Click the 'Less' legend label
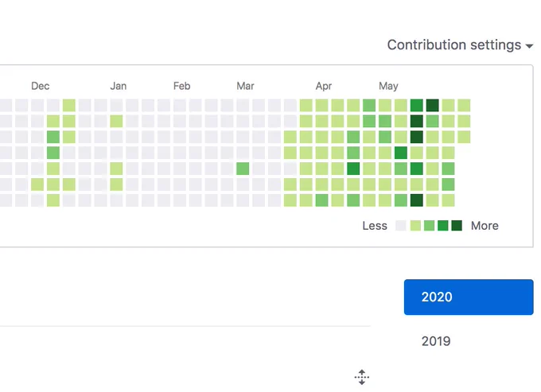 375,226
